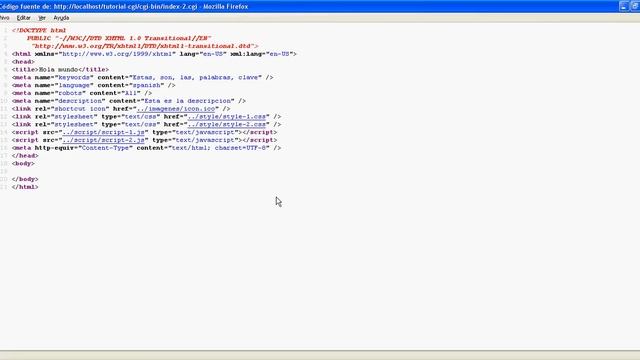Click the xhtml1-transitional.dtd URL line
The image size is (640, 360).
[x=145, y=46]
